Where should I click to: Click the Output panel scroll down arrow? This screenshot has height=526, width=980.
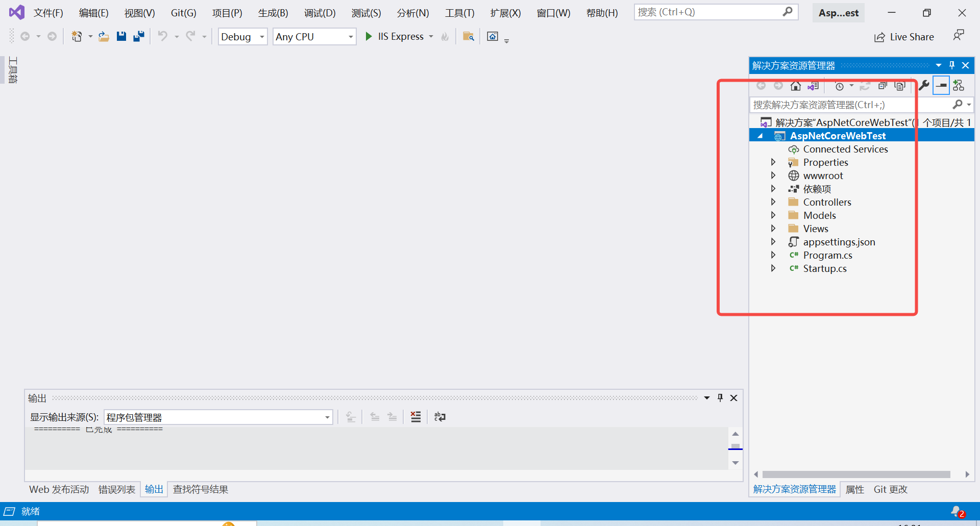[x=736, y=463]
